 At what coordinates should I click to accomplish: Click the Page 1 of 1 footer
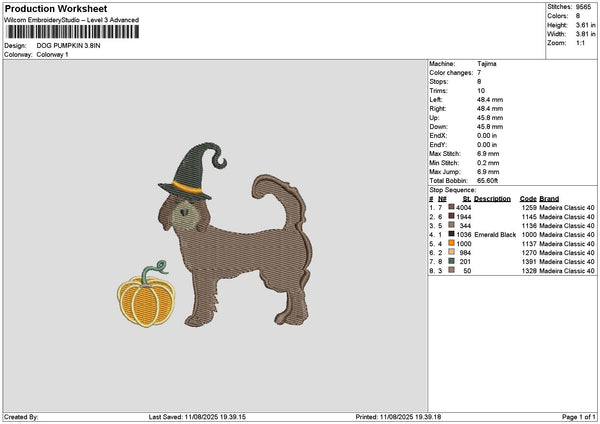pyautogui.click(x=579, y=417)
